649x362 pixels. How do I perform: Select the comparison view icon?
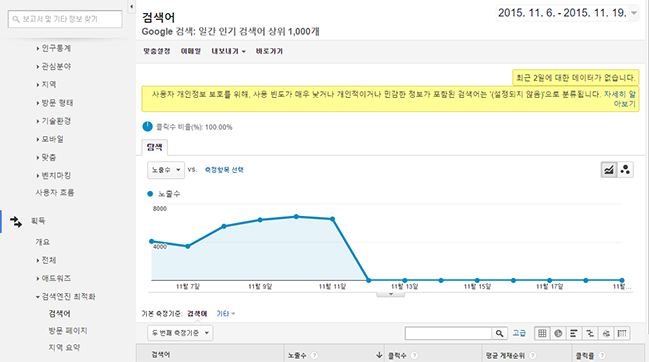click(590, 333)
